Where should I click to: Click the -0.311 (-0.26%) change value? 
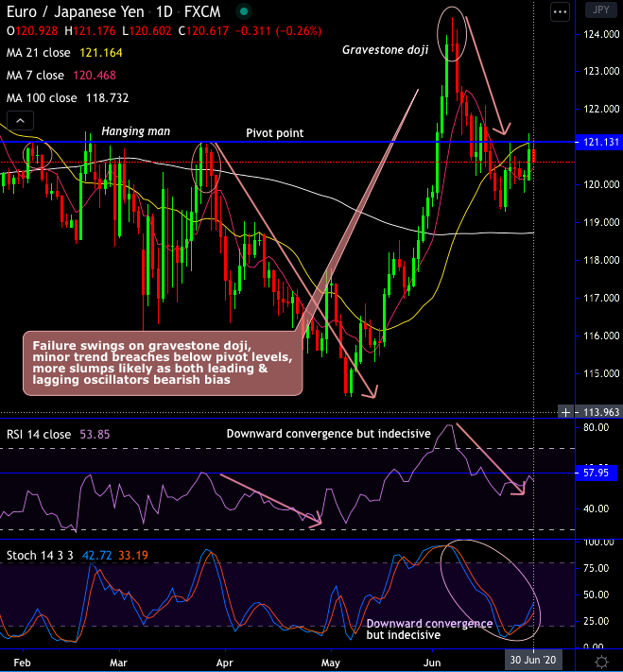[x=279, y=31]
